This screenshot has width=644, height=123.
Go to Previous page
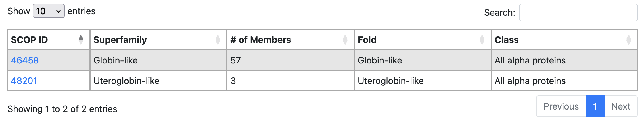pos(561,106)
